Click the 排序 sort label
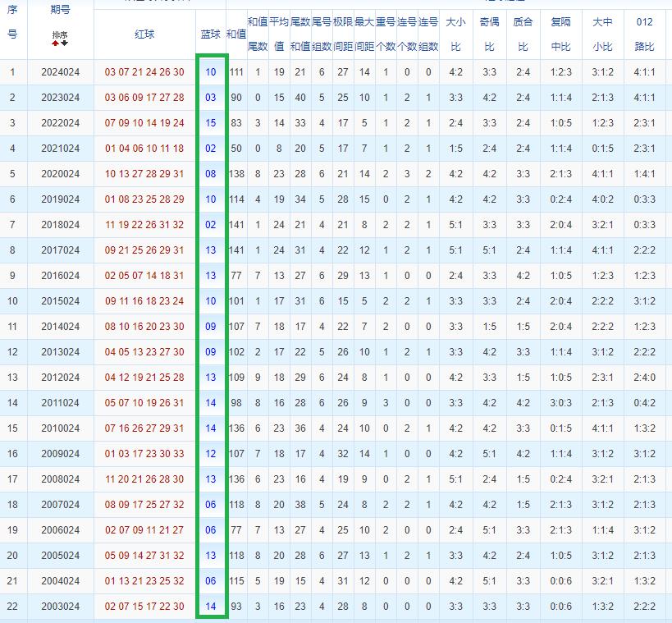This screenshot has width=672, height=623. pyautogui.click(x=60, y=35)
